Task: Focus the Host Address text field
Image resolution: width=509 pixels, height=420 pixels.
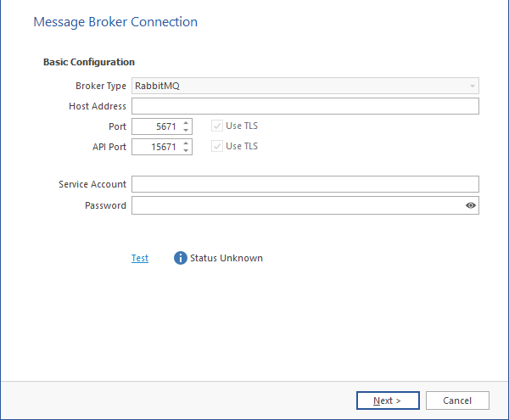Action: [305, 106]
